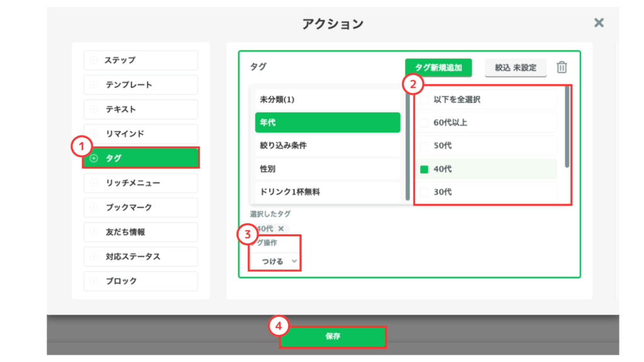
Task: Open the 絞込 未設定 filter
Action: [515, 67]
